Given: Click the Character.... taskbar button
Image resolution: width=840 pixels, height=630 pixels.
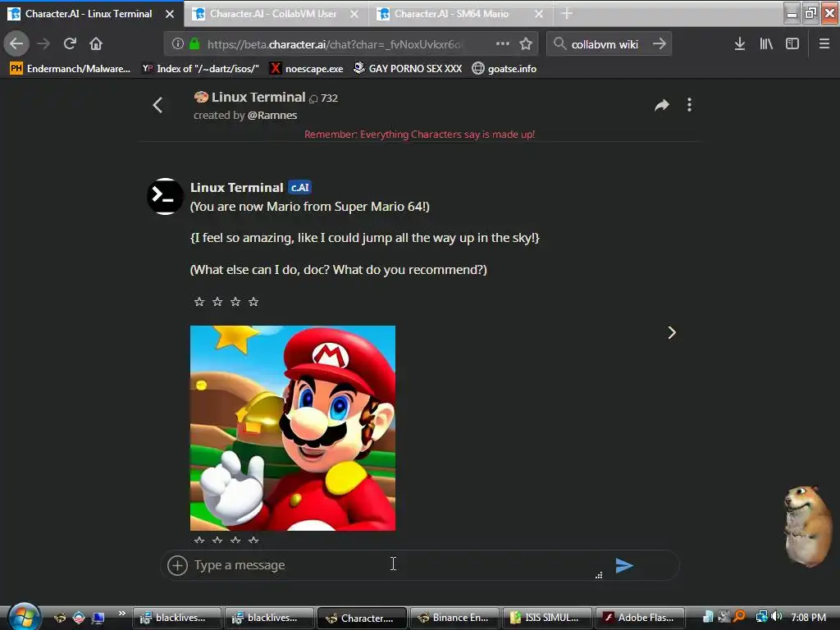Looking at the screenshot, I should [x=362, y=618].
